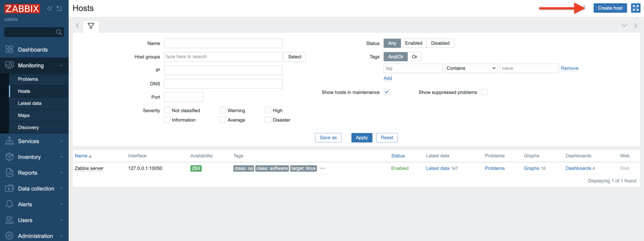Viewport: 644px width, 241px height.
Task: Go to Problems in the Monitoring submenu
Action: (x=28, y=79)
